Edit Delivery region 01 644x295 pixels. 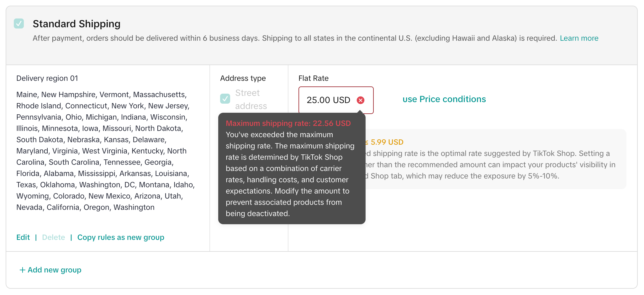click(23, 237)
